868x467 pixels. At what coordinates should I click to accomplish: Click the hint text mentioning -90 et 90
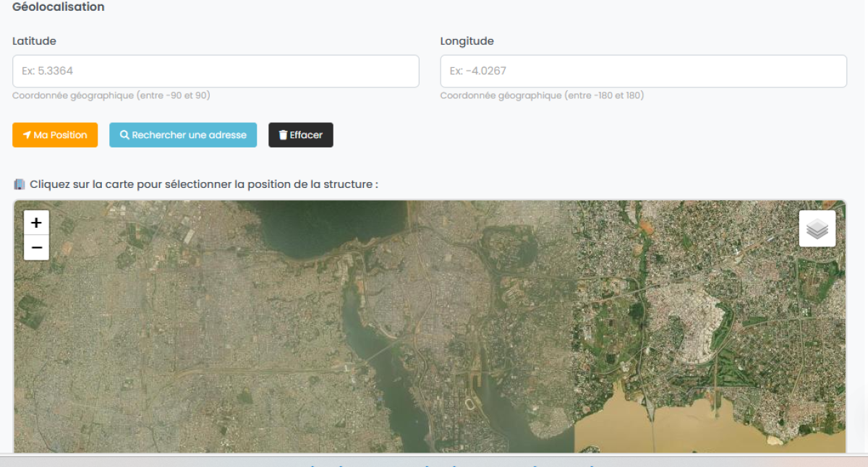(111, 95)
